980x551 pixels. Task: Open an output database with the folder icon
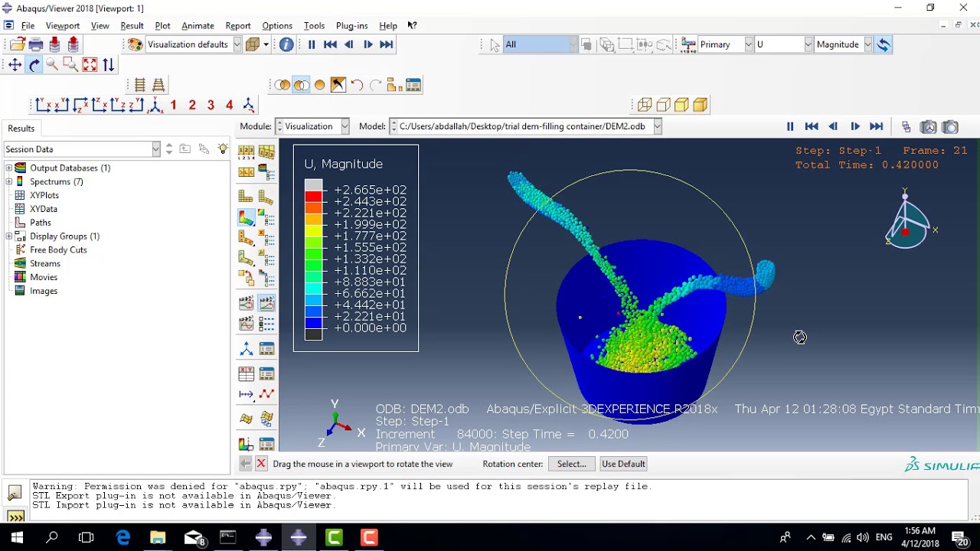coord(17,44)
